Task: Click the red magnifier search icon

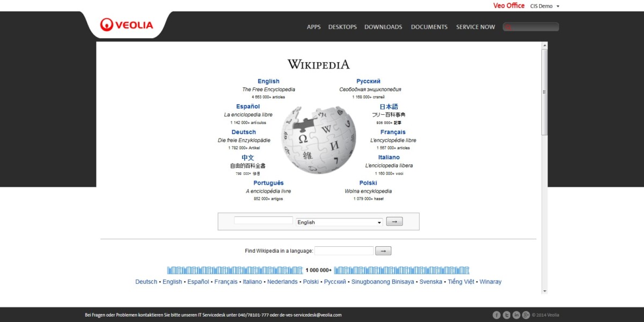Action: (508, 27)
